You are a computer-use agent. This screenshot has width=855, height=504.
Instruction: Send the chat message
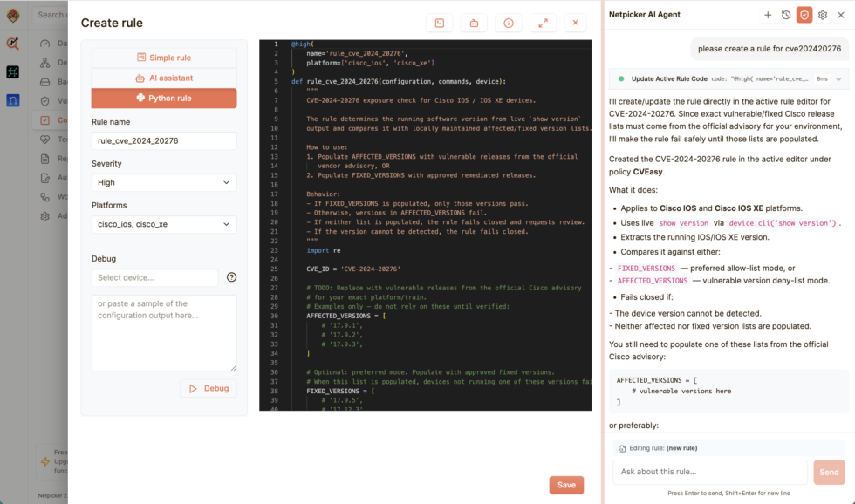tap(829, 473)
